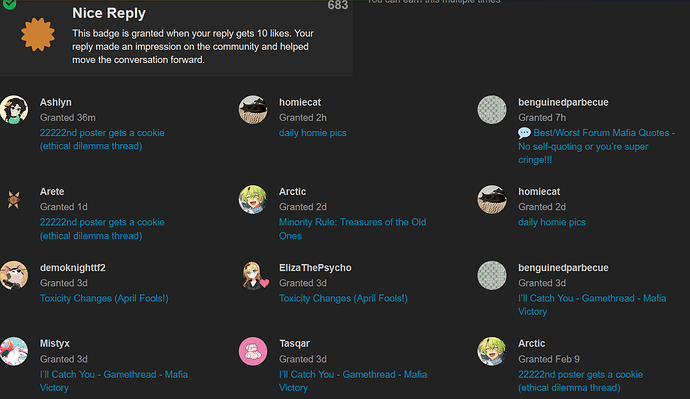Click ElizaThePsycho's avatar with heart
This screenshot has width=690, height=399.
point(254,275)
